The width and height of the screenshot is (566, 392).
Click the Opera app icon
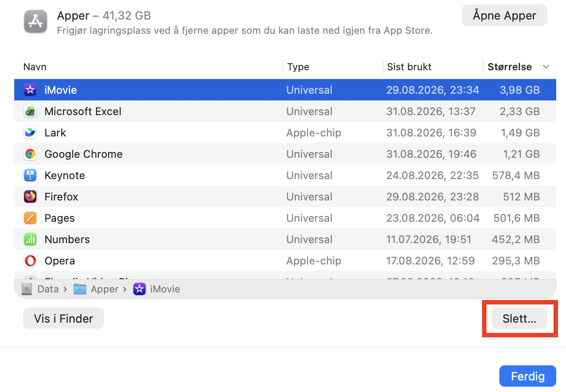click(30, 261)
